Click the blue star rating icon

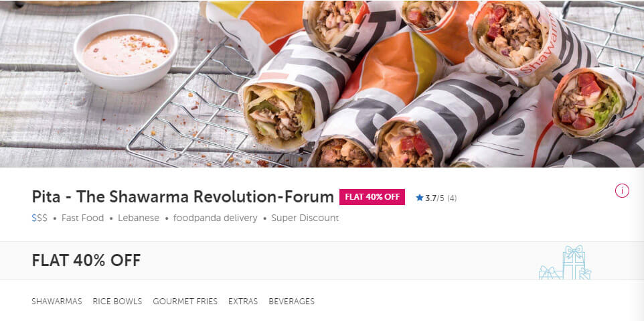tap(419, 198)
